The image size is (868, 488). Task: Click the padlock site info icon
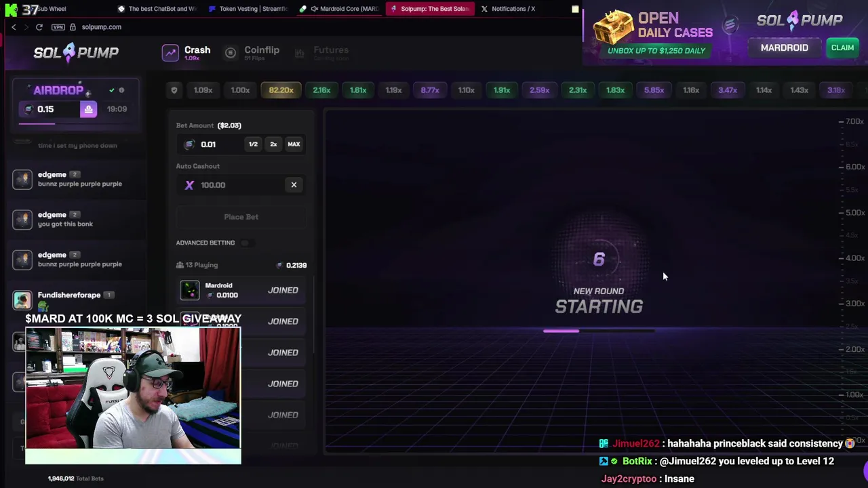tap(73, 27)
